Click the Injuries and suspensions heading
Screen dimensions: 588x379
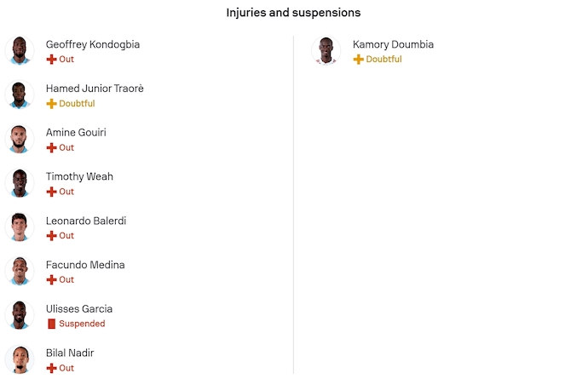pos(293,13)
